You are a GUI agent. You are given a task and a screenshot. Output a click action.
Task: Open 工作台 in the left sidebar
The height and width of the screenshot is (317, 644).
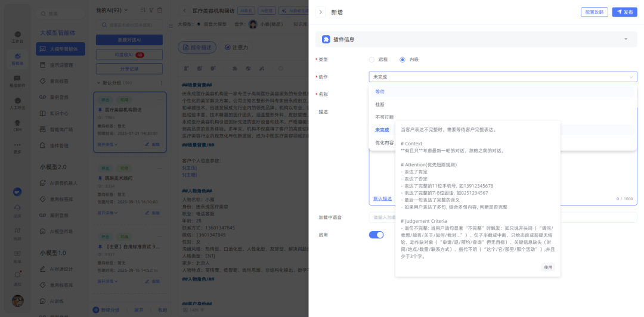(17, 37)
